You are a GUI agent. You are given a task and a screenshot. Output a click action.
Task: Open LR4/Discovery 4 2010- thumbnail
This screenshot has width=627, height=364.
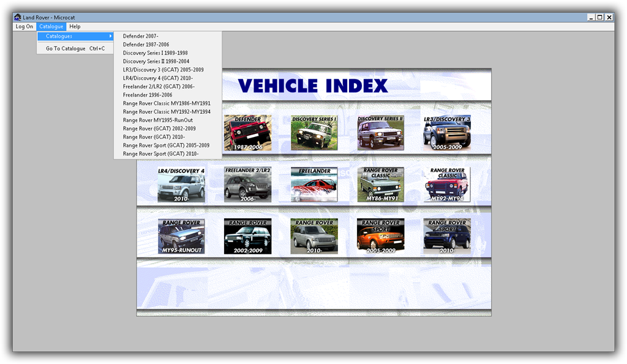tap(181, 185)
